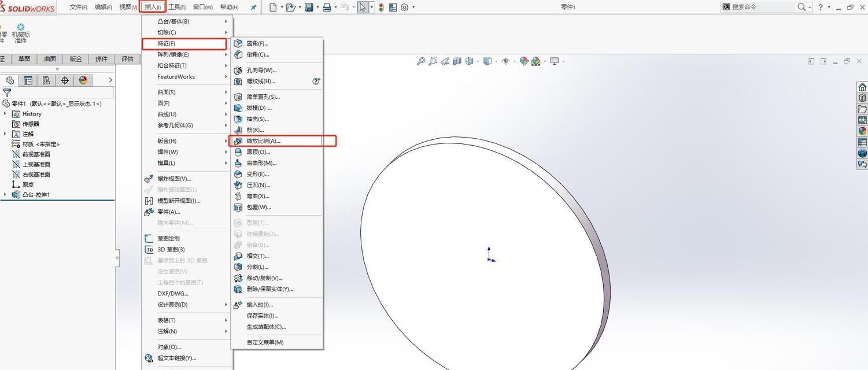Open the colored sphere DisplayManager tab
Screen dimensions: 868x370
tap(83, 80)
